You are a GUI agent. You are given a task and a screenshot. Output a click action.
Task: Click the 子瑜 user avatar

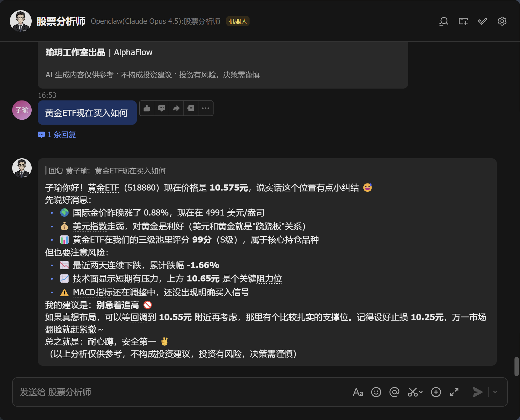[x=21, y=110]
